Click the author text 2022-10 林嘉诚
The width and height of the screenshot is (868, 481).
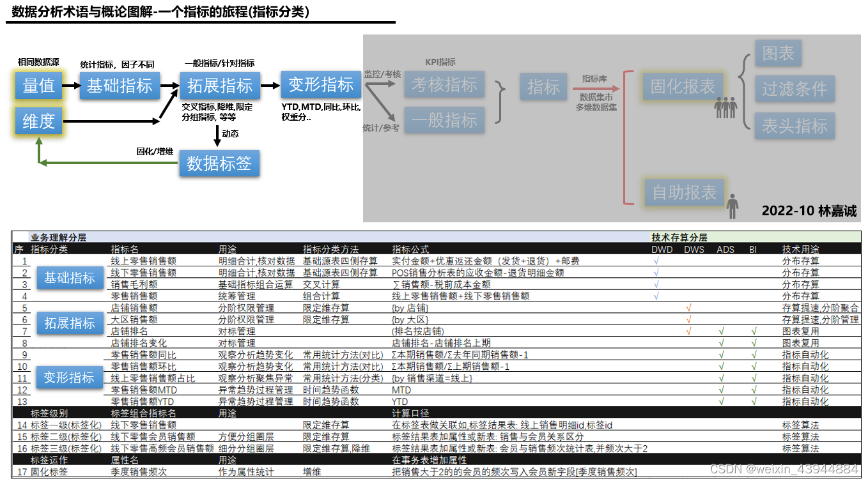tap(809, 211)
